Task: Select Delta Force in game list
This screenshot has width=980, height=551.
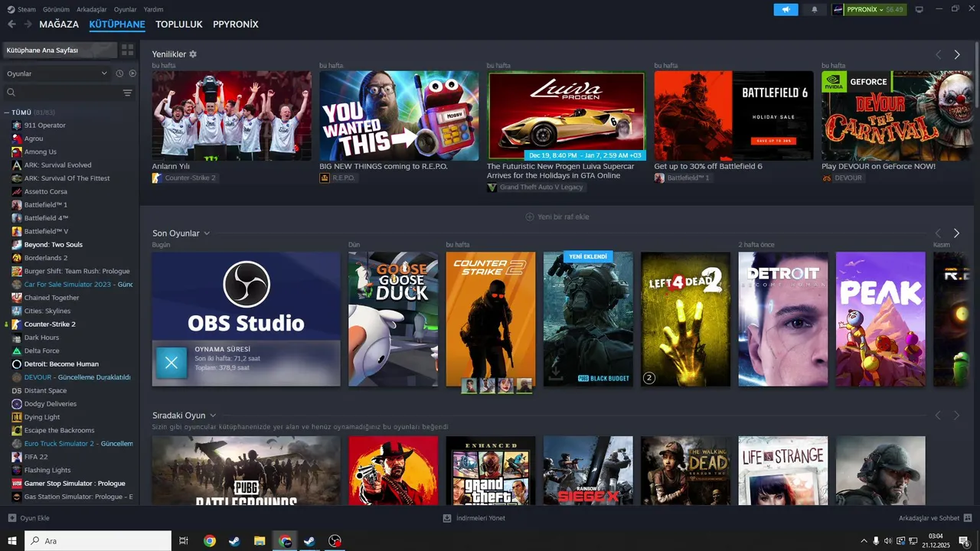Action: pyautogui.click(x=41, y=350)
